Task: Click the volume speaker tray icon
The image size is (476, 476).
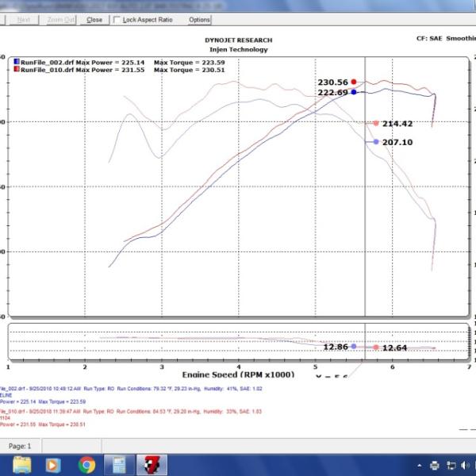Action: point(463,465)
